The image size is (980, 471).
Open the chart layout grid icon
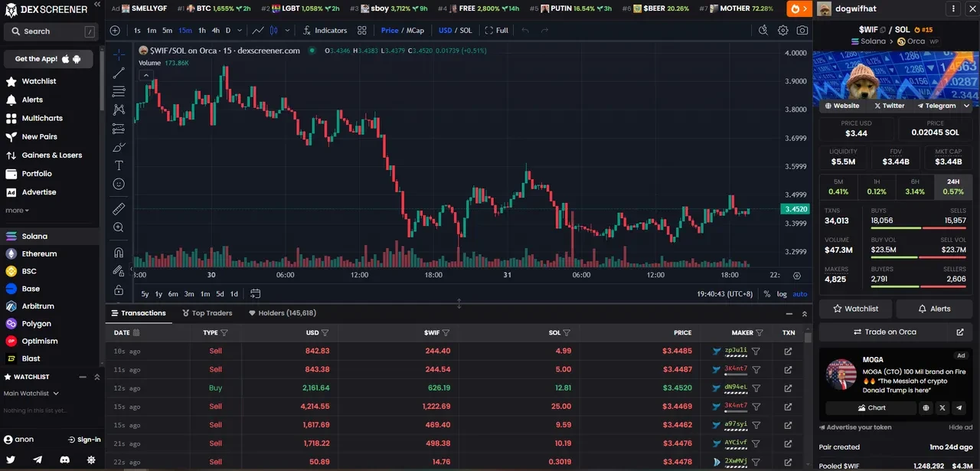[362, 31]
